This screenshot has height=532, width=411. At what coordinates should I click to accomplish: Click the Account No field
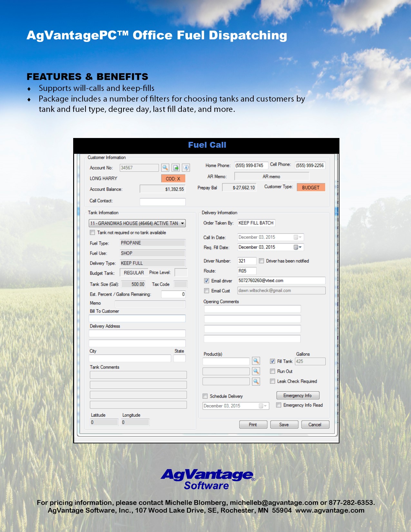[139, 168]
